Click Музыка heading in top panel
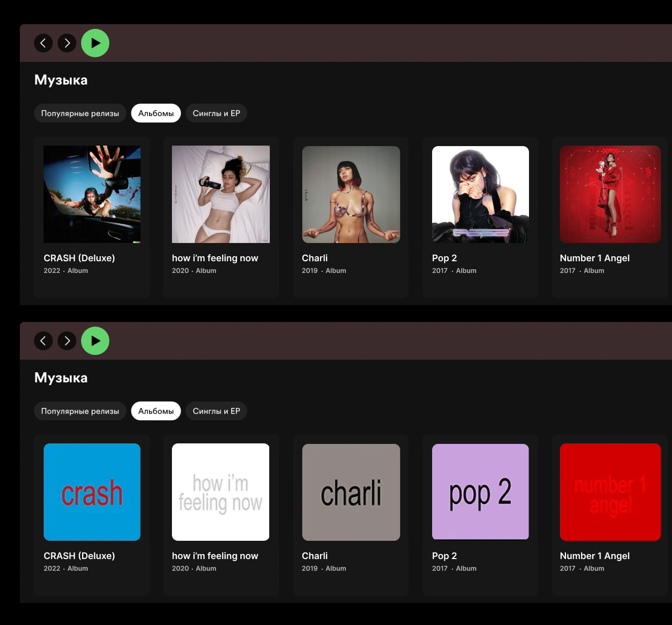 (x=61, y=80)
